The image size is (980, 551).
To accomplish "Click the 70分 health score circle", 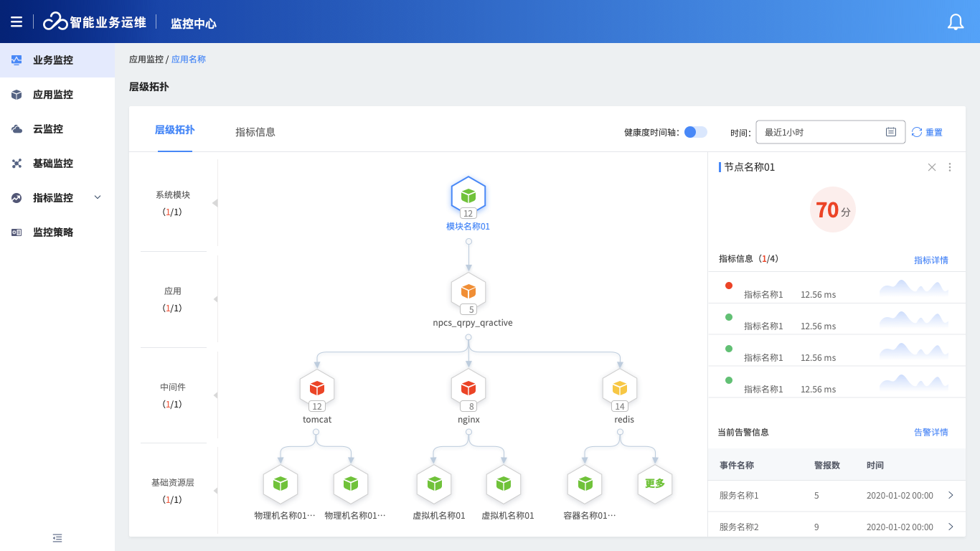I will pos(833,209).
